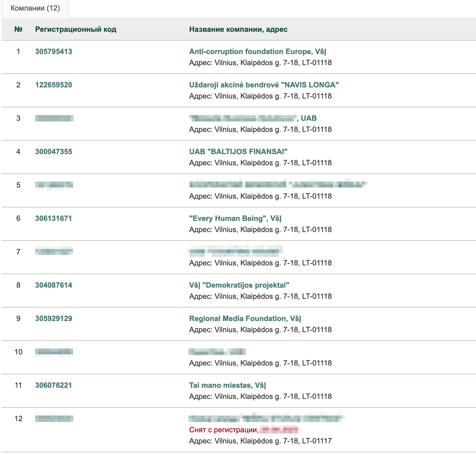Open registration code 306076221
The image size is (476, 454).
pyautogui.click(x=53, y=385)
